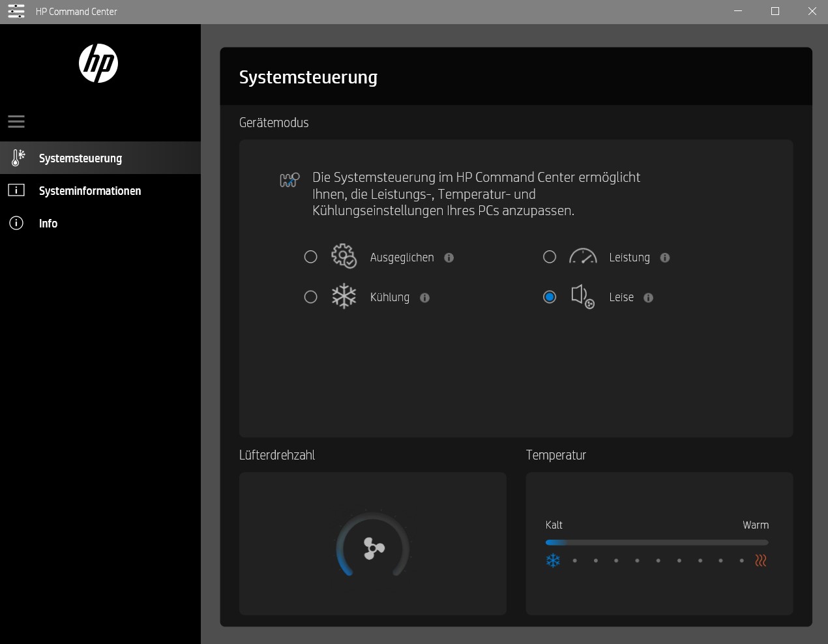Maximize the HP Command Center window

(x=775, y=11)
